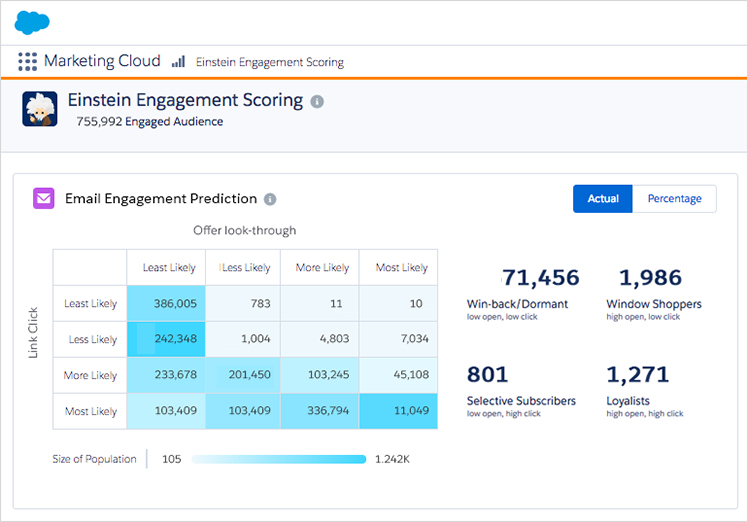Click the purple email envelope icon

pos(44,198)
